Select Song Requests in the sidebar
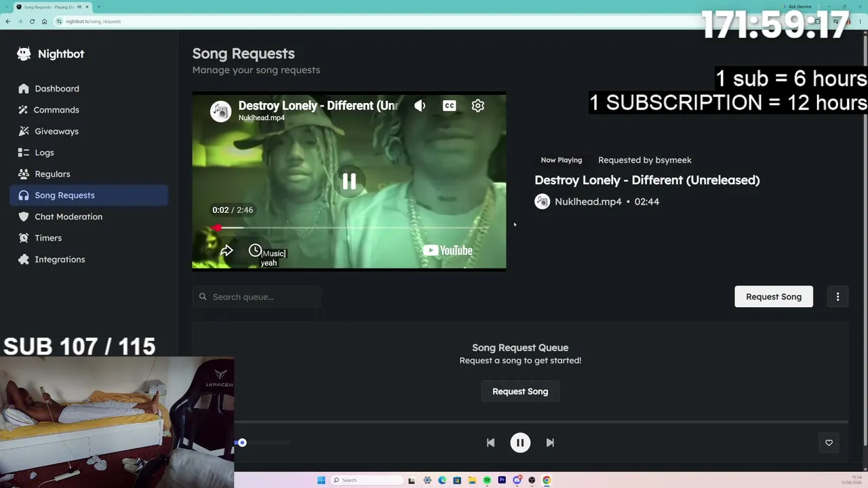The width and height of the screenshot is (868, 488). click(x=89, y=195)
